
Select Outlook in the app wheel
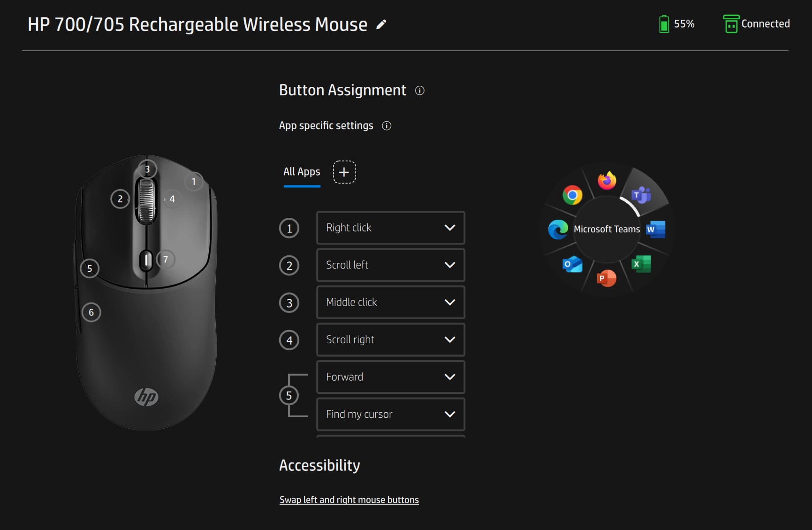point(572,264)
